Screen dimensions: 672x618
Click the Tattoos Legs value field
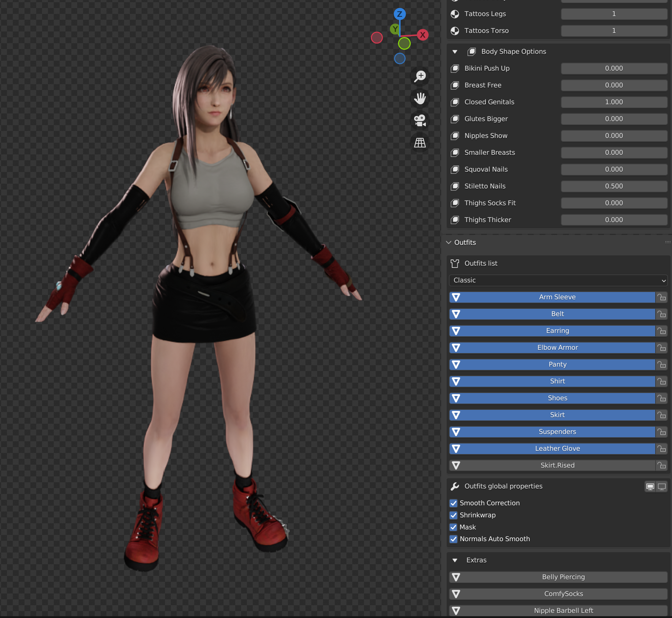click(614, 14)
